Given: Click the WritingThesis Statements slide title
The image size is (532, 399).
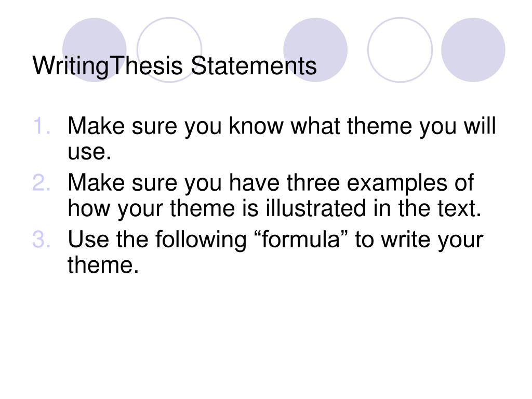Looking at the screenshot, I should (175, 65).
